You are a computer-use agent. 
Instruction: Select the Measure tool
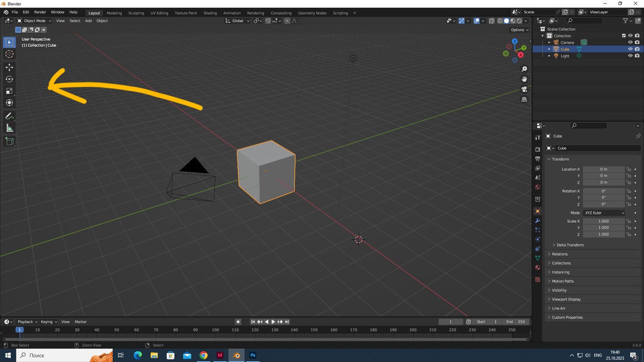pos(9,129)
